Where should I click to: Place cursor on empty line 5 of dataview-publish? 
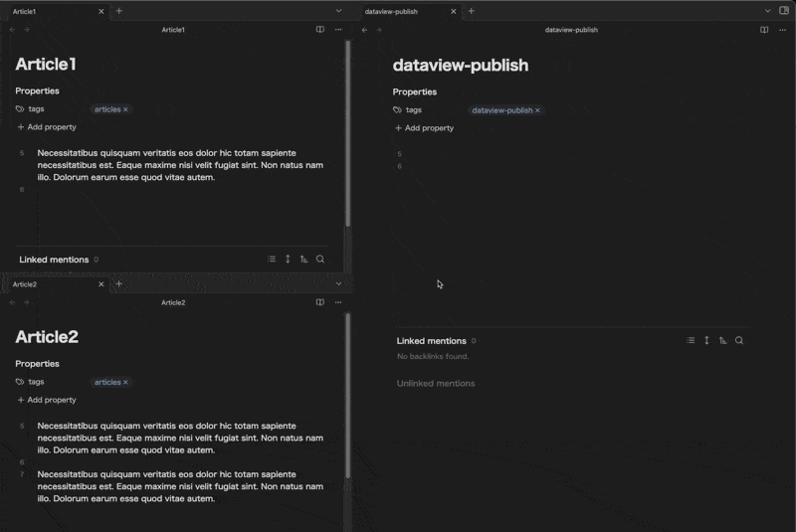tap(574, 154)
